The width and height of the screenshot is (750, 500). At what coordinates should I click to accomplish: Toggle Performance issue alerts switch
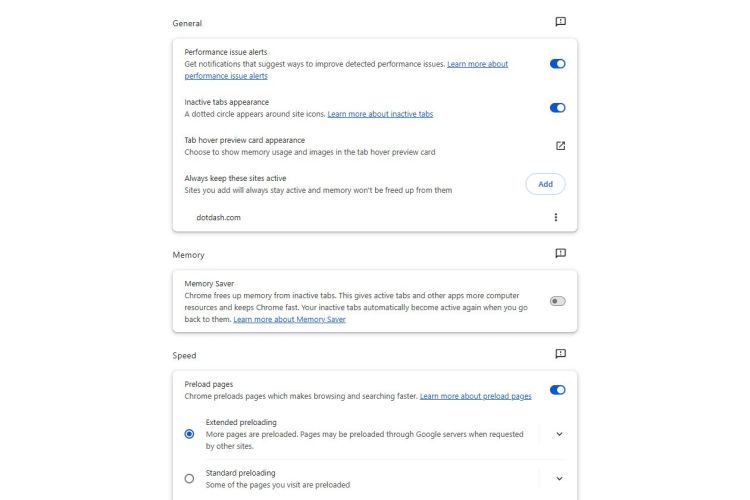pos(557,64)
